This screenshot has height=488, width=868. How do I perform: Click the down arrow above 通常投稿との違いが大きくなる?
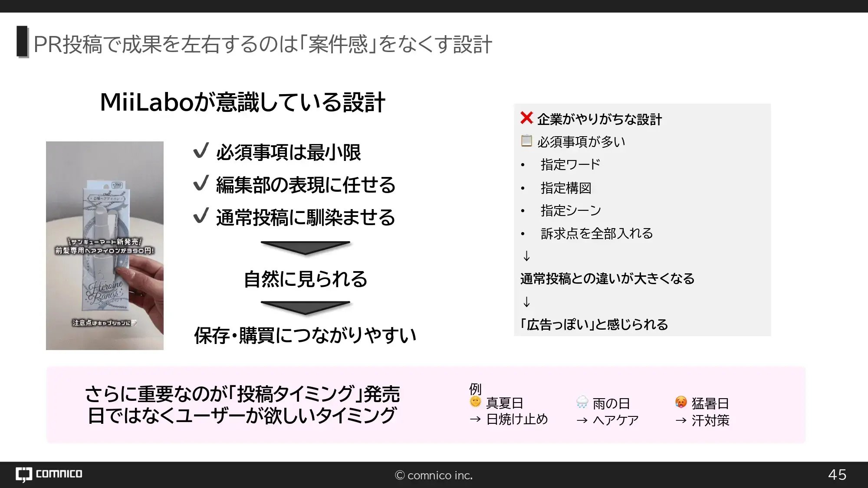pyautogui.click(x=526, y=256)
